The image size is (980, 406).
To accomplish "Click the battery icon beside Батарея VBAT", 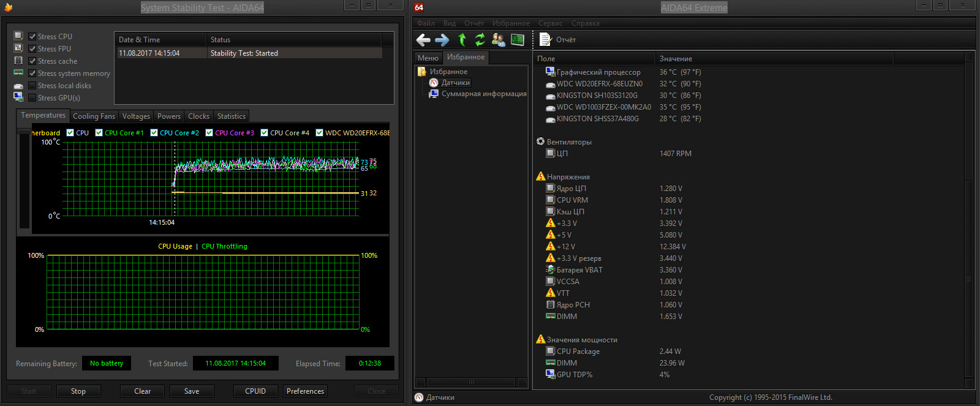I will point(551,269).
